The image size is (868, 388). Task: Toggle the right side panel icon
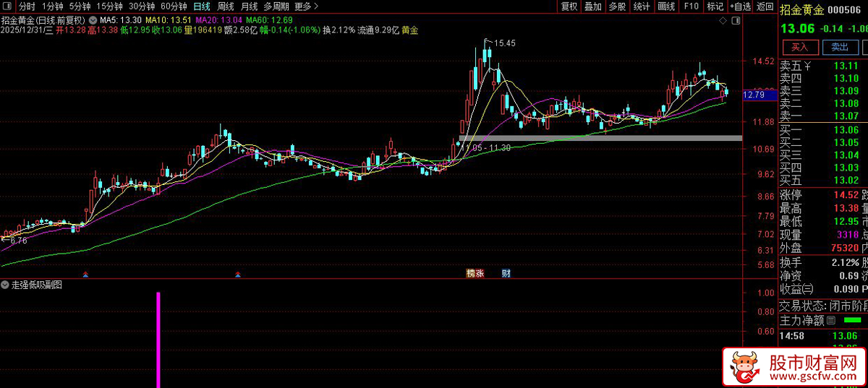[x=736, y=22]
